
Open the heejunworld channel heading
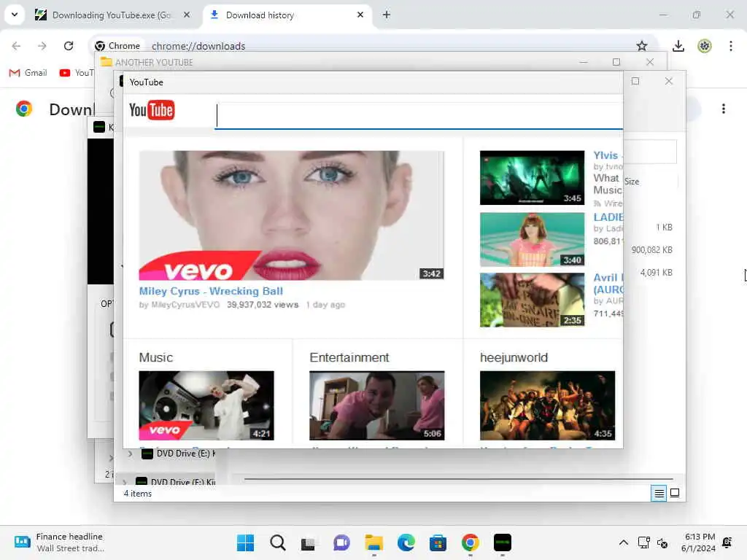(x=514, y=357)
